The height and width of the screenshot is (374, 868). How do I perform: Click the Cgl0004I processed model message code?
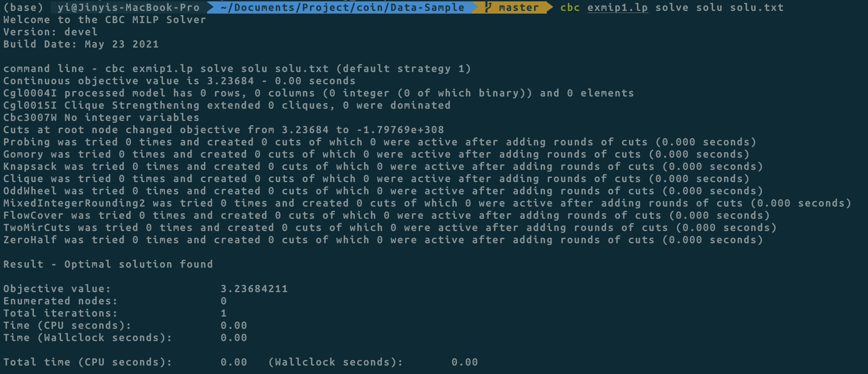coord(30,93)
